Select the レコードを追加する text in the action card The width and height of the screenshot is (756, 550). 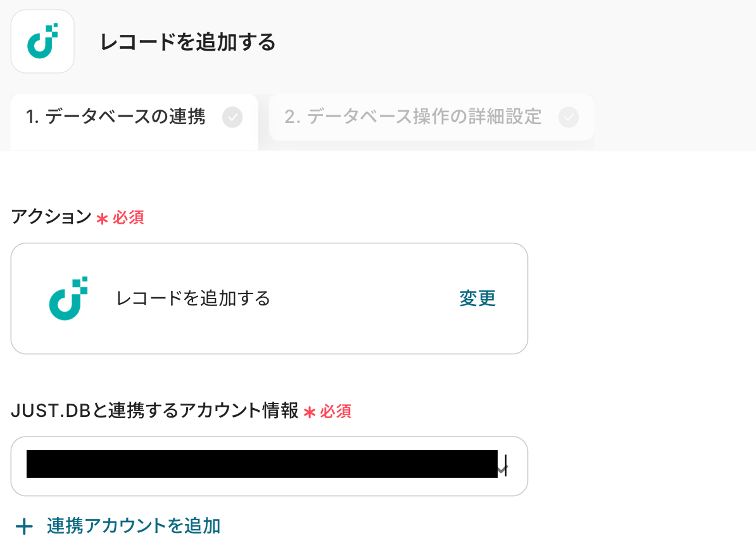tap(193, 298)
